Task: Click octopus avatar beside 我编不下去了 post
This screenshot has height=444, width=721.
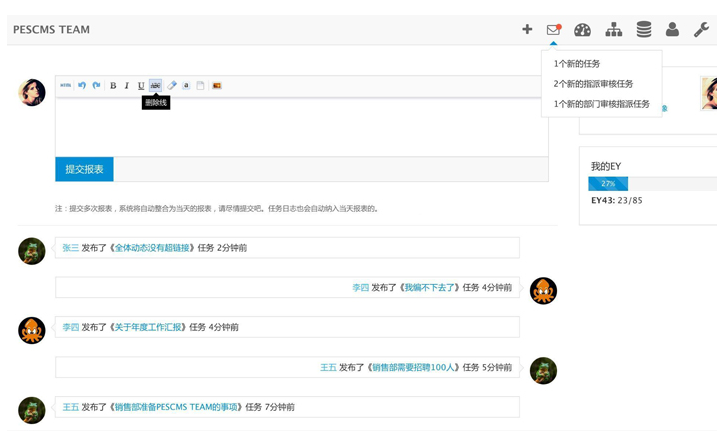Action: click(543, 291)
